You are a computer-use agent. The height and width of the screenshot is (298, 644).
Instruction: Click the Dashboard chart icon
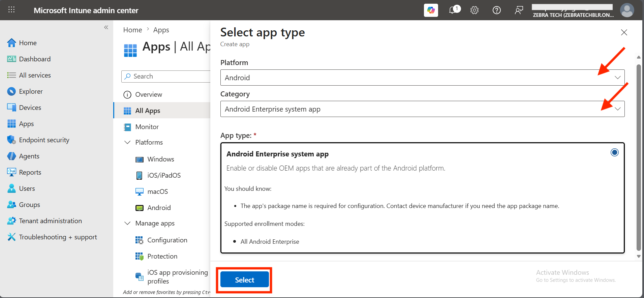11,59
